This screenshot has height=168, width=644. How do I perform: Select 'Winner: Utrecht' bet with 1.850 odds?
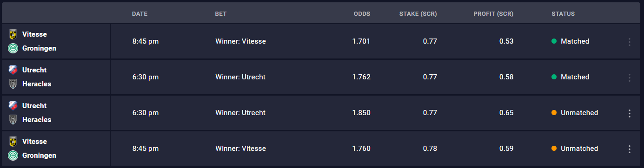click(x=240, y=113)
